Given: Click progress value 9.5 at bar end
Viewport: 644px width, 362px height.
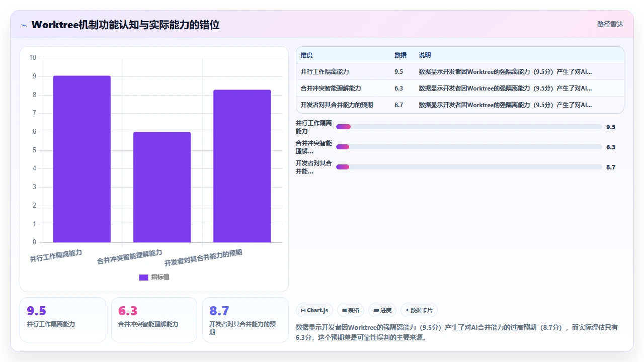Looking at the screenshot, I should coord(611,127).
